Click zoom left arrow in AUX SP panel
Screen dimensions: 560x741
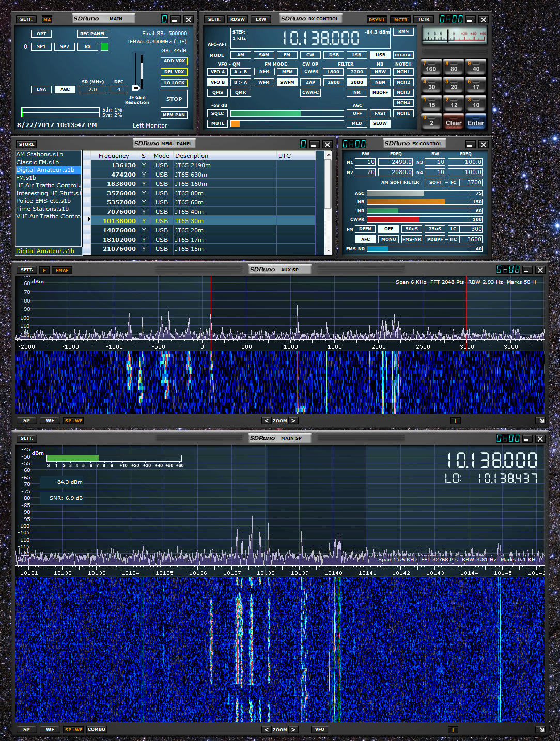pos(267,421)
